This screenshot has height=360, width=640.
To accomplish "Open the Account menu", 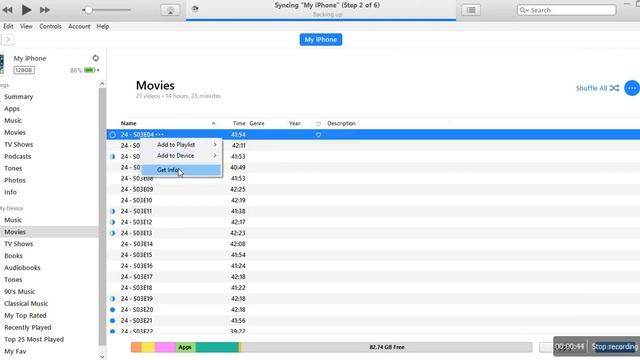I will (x=79, y=26).
